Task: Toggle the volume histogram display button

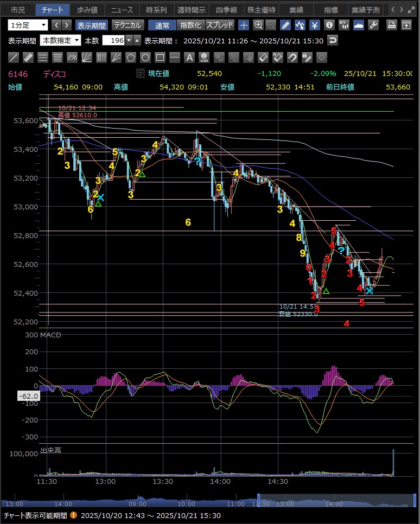Action: click(358, 25)
